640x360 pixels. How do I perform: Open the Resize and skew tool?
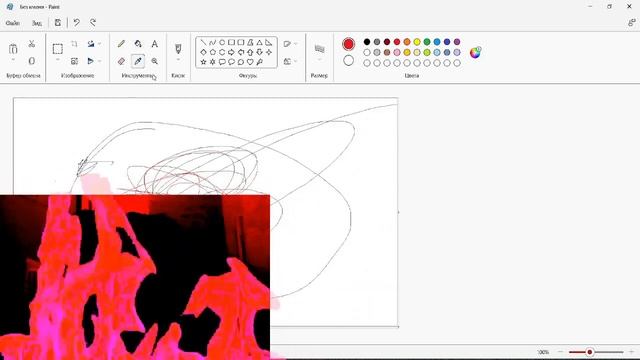74,61
